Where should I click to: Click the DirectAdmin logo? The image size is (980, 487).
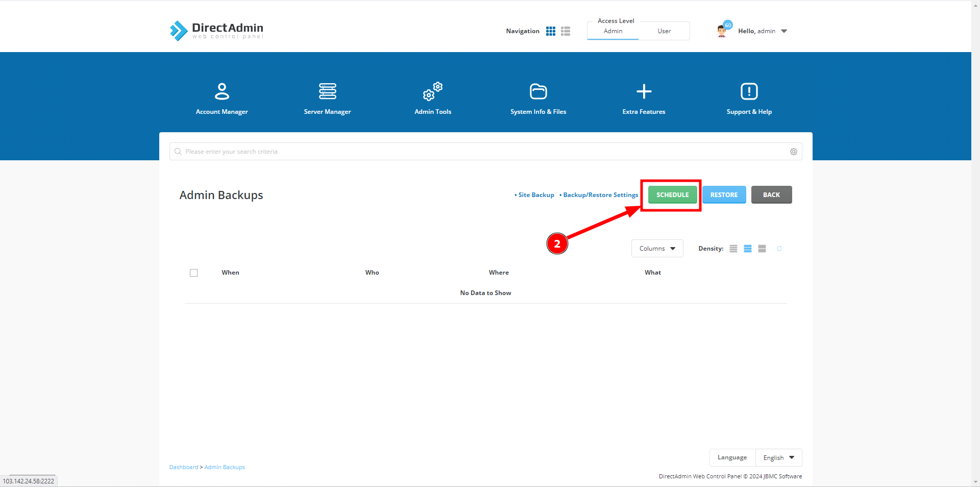(216, 31)
